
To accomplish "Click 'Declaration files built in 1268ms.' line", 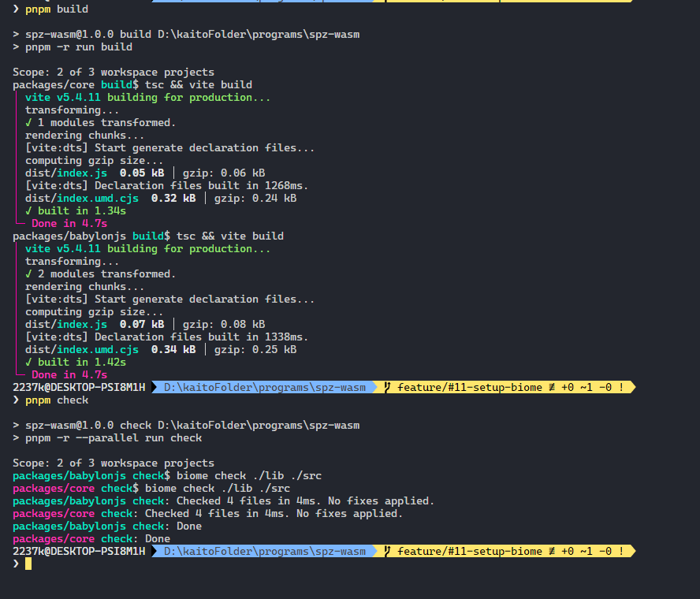I will [166, 186].
